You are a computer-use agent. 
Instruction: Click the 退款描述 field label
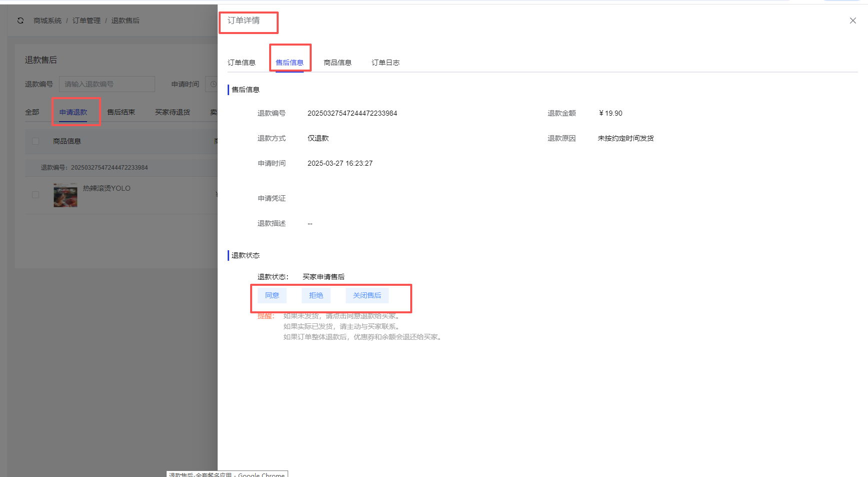[x=272, y=223]
